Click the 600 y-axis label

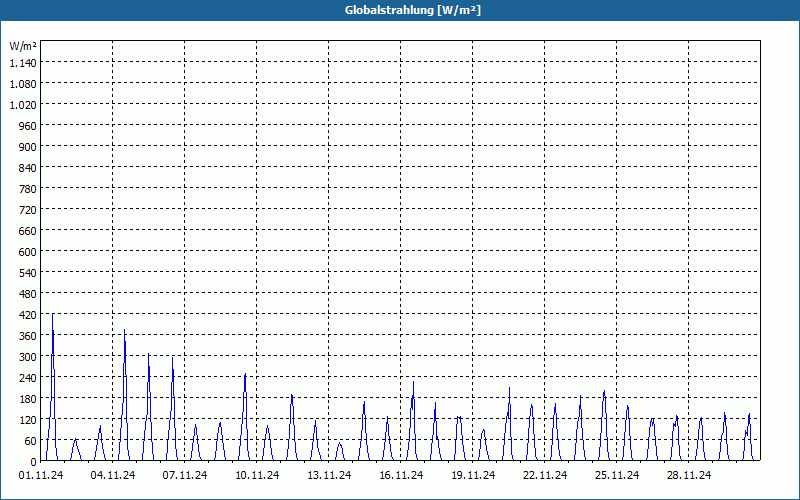pyautogui.click(x=28, y=252)
